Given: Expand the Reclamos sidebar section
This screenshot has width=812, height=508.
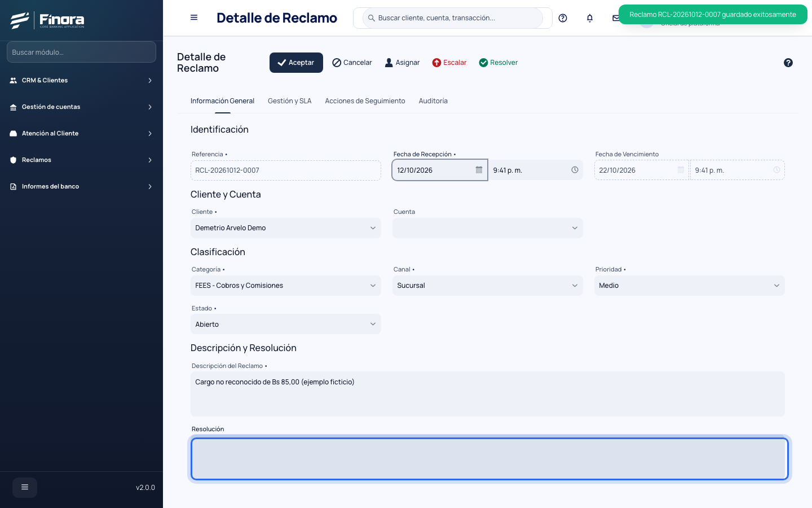Looking at the screenshot, I should 81,160.
